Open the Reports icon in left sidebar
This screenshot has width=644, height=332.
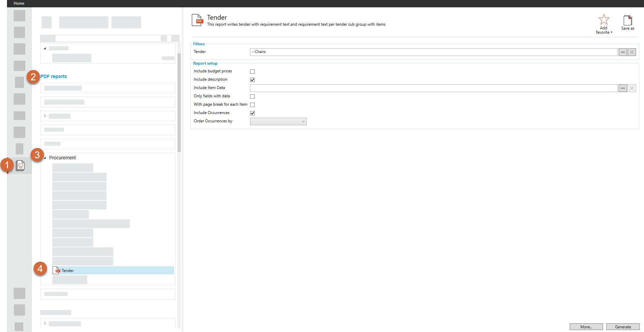pos(20,165)
